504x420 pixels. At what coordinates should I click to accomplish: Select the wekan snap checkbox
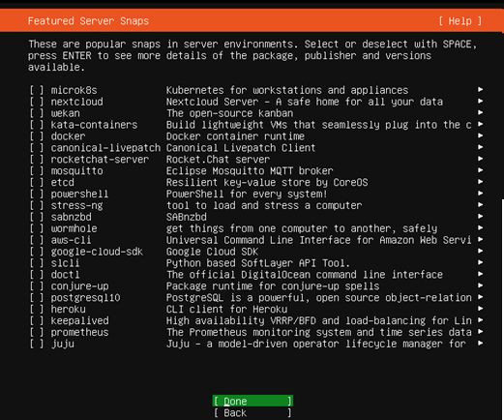37,113
